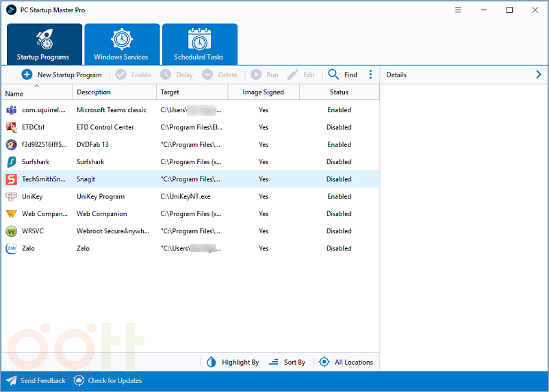The image size is (549, 392).
Task: Open the All Locations filter
Action: 346,362
